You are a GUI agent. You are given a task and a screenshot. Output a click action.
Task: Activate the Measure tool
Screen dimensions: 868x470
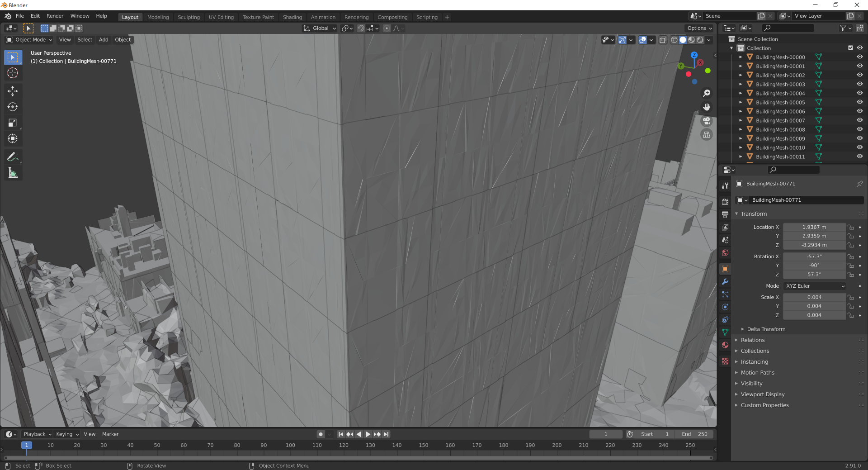pos(13,172)
